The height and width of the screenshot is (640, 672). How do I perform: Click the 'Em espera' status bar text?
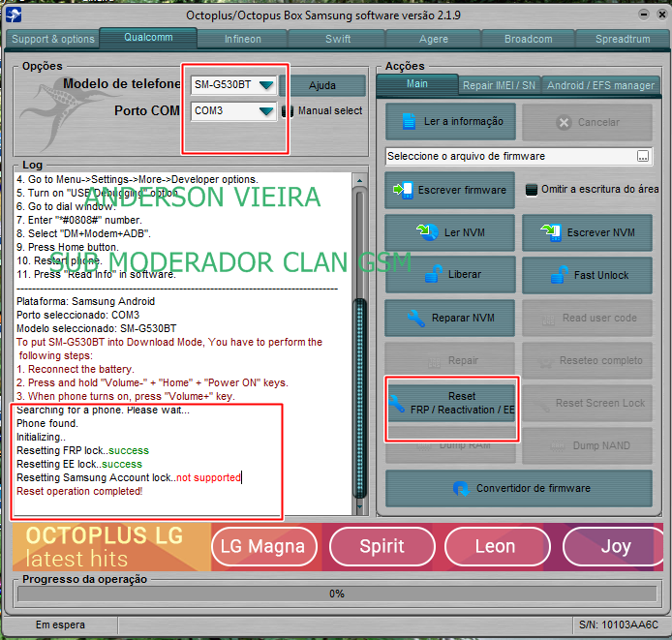pos(60,625)
